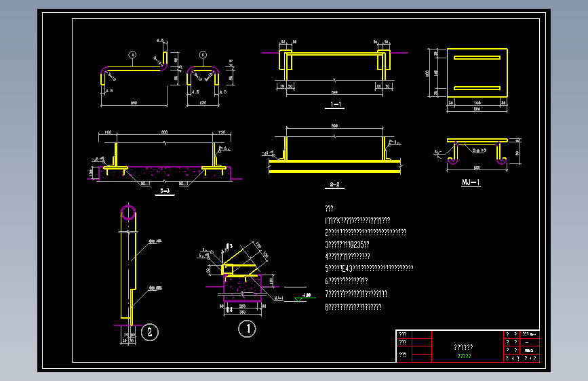Viewport: 588px width, 381px height.
Task: Click the circled number 1 detail marker
Action: coord(247,329)
